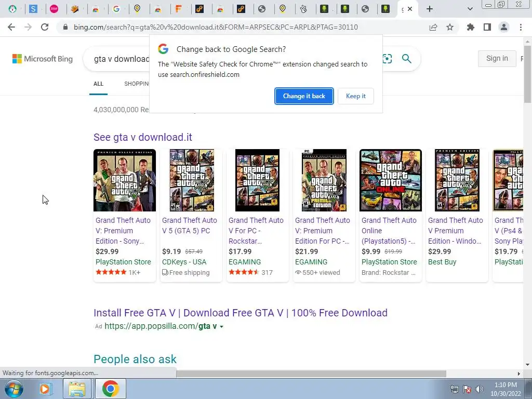The height and width of the screenshot is (399, 532).
Task: Click the $9.19 price
Action: click(x=171, y=251)
